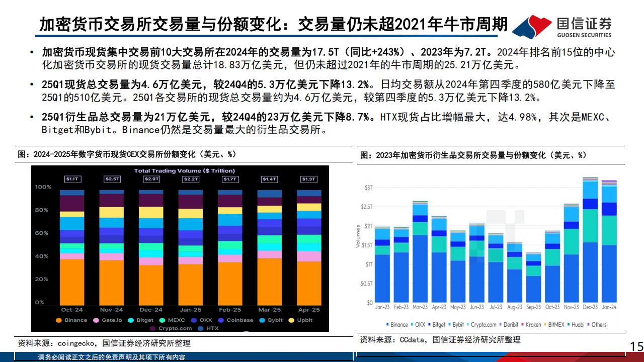
Task: Click the $1.4T volume badge above Mar-25
Action: 269,179
